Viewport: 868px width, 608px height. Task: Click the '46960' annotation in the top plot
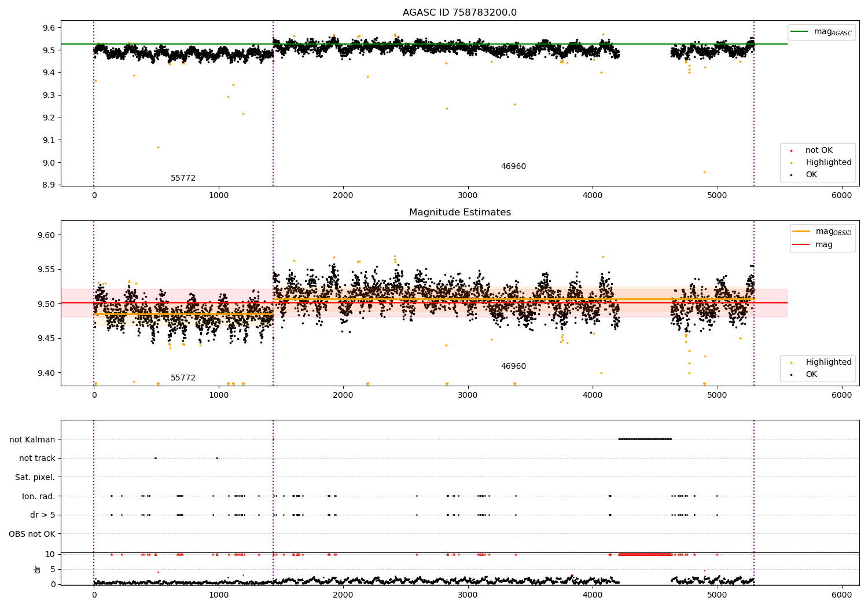(513, 167)
